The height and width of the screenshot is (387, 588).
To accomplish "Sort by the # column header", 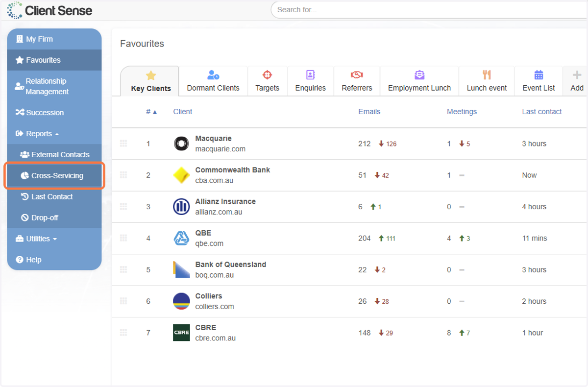I will pyautogui.click(x=151, y=112).
